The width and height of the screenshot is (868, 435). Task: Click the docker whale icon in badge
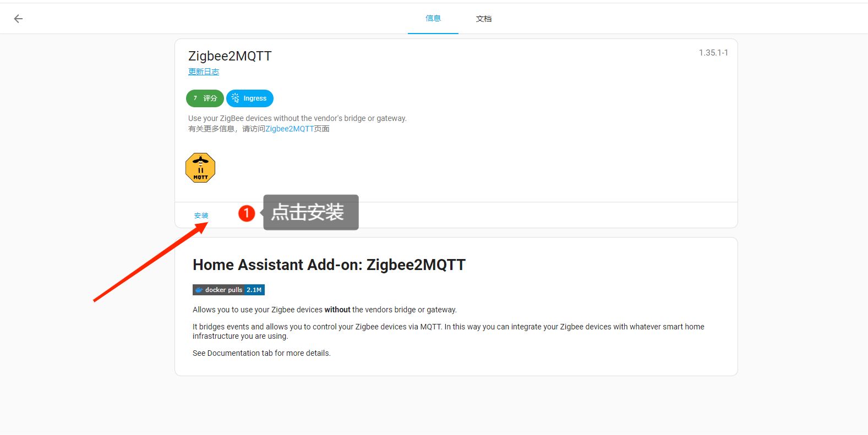(199, 290)
